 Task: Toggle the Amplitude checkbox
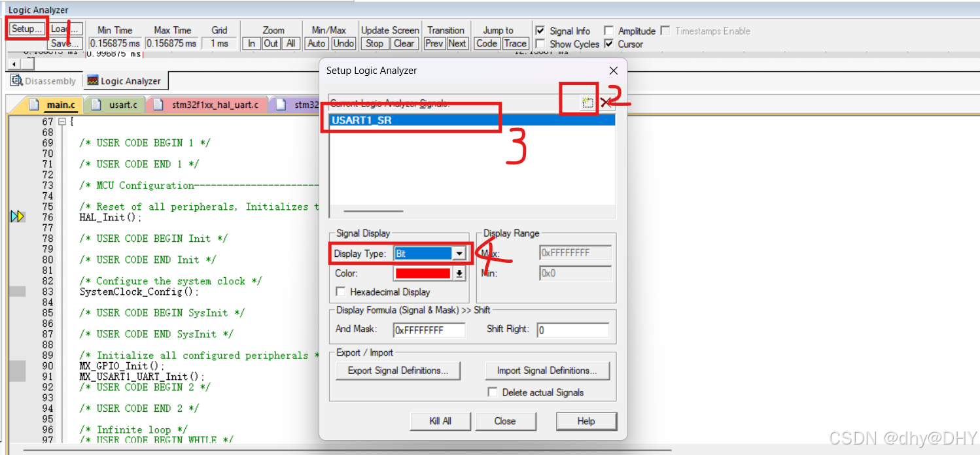(x=609, y=31)
